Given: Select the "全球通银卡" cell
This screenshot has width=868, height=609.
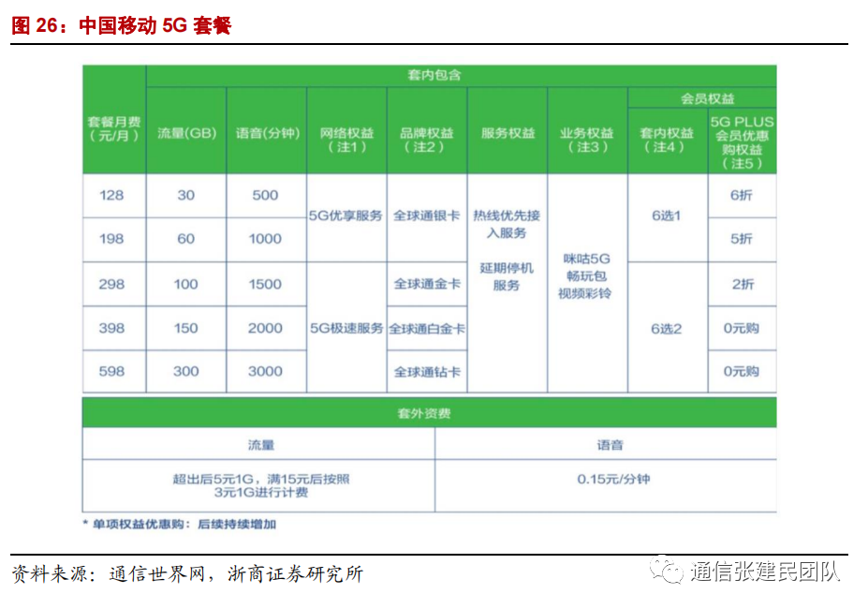Looking at the screenshot, I should 427,215.
